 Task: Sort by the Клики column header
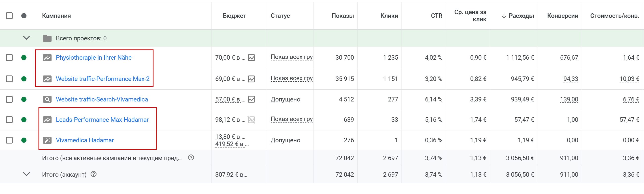tap(389, 16)
